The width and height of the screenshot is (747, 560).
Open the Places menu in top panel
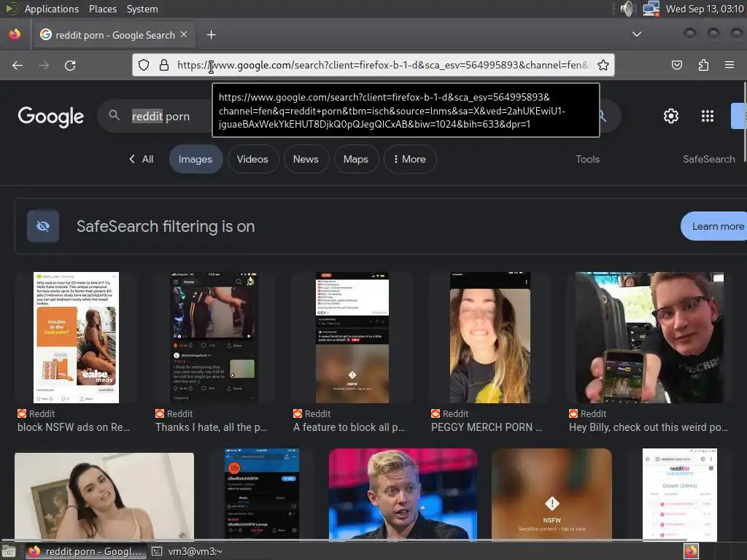click(x=103, y=9)
